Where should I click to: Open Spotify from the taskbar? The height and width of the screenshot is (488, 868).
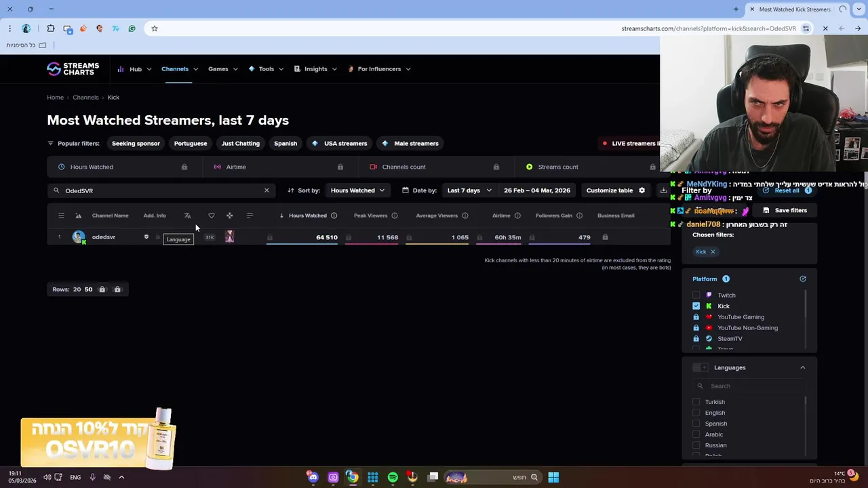click(x=393, y=477)
